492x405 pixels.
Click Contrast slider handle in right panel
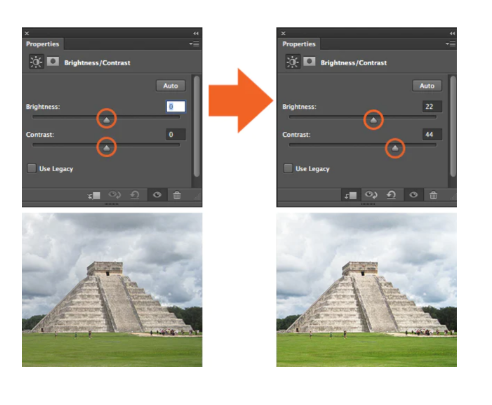coord(395,148)
